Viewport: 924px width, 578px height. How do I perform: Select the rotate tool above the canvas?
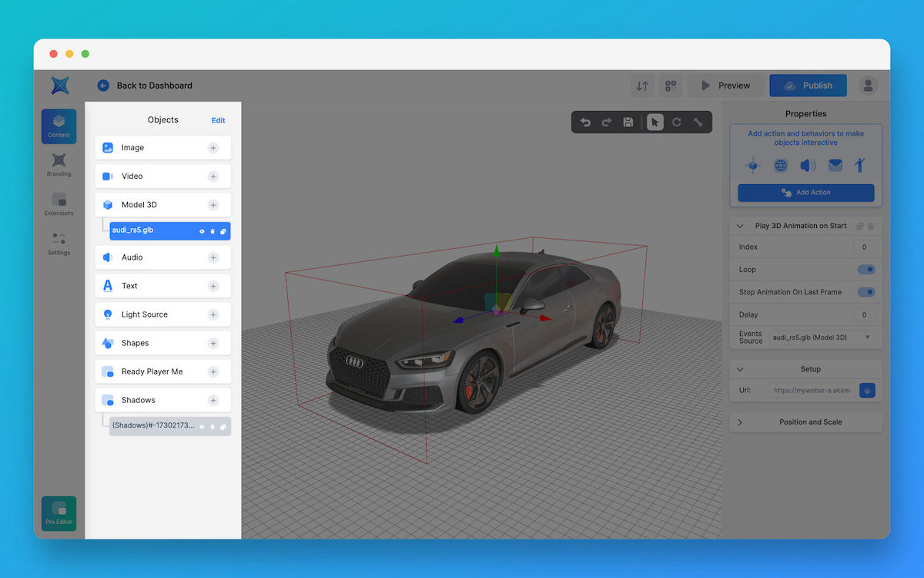tap(676, 121)
